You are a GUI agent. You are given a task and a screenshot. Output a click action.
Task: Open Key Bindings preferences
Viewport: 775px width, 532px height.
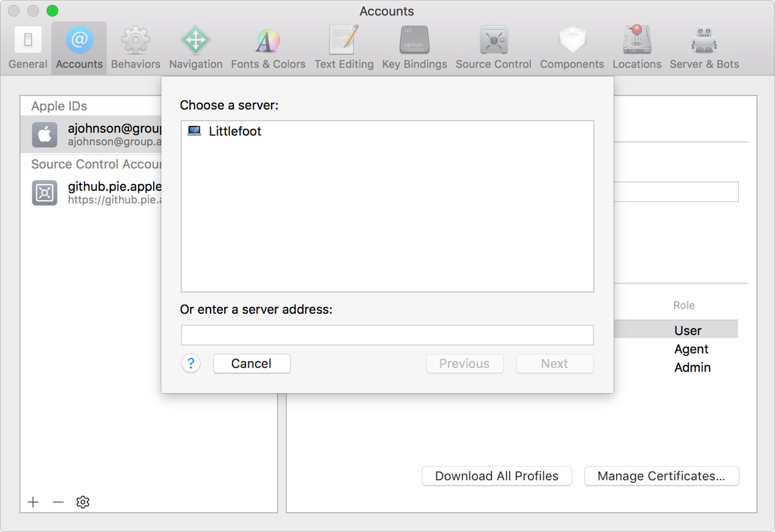click(415, 48)
